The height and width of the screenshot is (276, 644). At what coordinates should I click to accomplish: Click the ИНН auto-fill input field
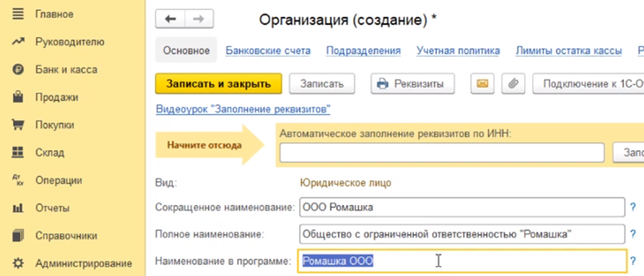(x=443, y=153)
